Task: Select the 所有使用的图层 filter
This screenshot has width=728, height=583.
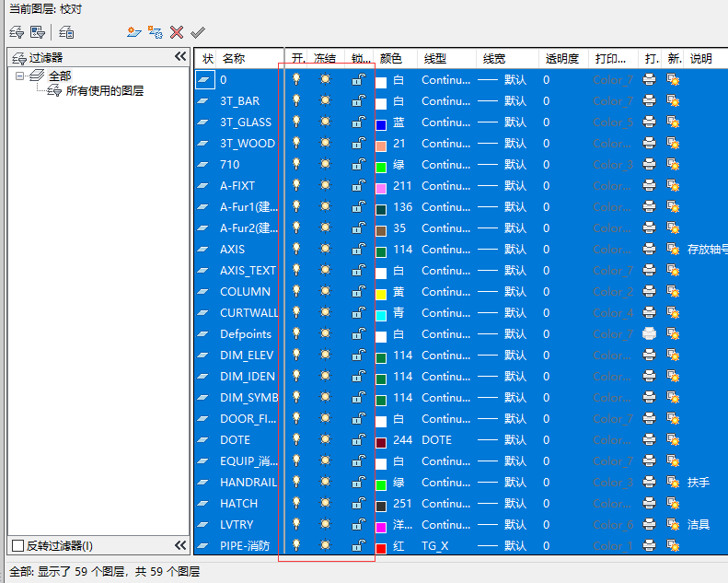Action: [104, 91]
